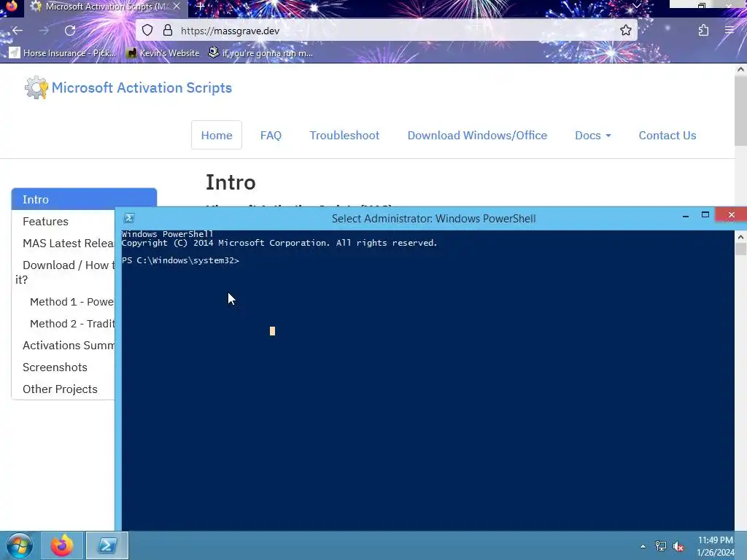Reload the massgrave.dev page
This screenshot has height=560, width=747.
click(70, 31)
